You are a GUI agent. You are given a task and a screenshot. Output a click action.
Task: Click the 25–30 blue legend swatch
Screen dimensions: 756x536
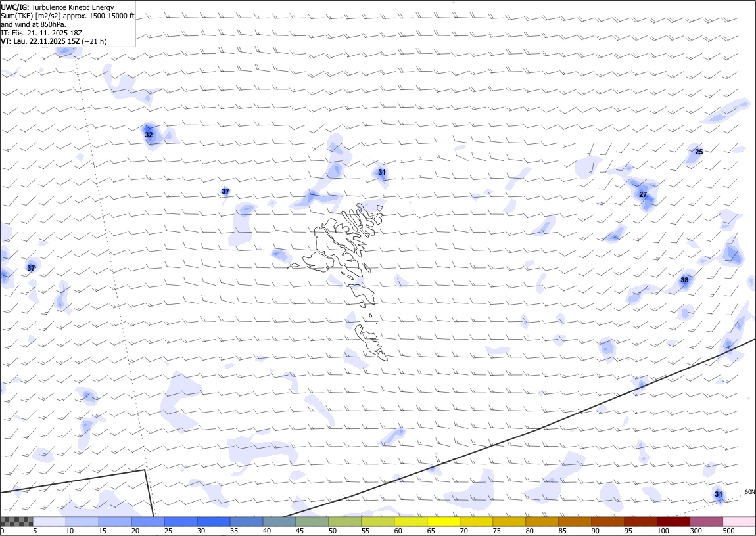[x=181, y=522]
